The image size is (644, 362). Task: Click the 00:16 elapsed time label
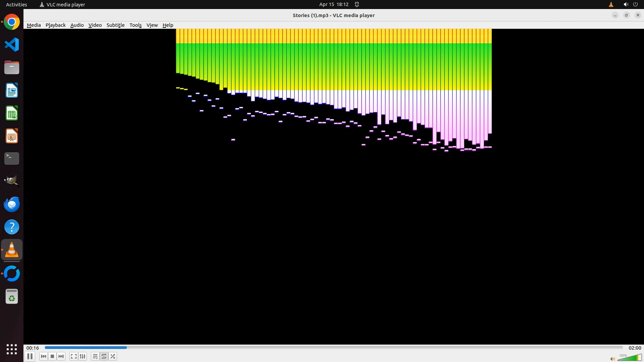33,348
